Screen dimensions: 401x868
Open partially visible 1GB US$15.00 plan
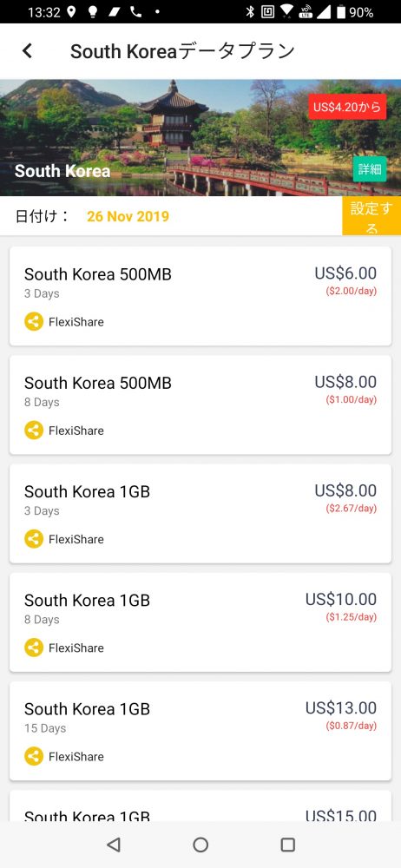tap(200, 806)
